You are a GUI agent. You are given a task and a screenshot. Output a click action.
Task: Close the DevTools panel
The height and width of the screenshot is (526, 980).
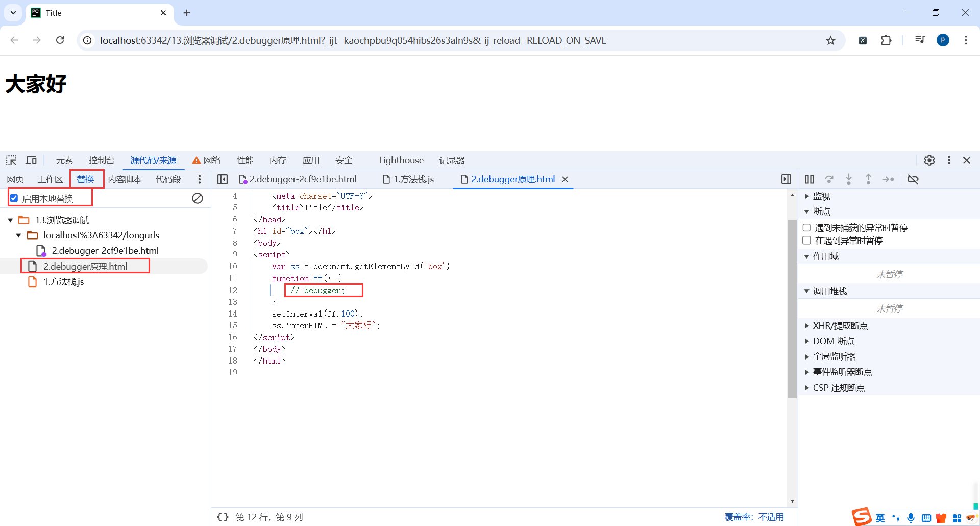(x=967, y=160)
